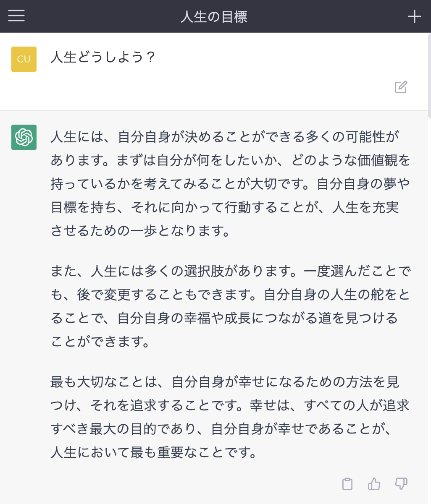The height and width of the screenshot is (504, 431).
Task: Give the response a thumbs down
Action: (x=401, y=484)
